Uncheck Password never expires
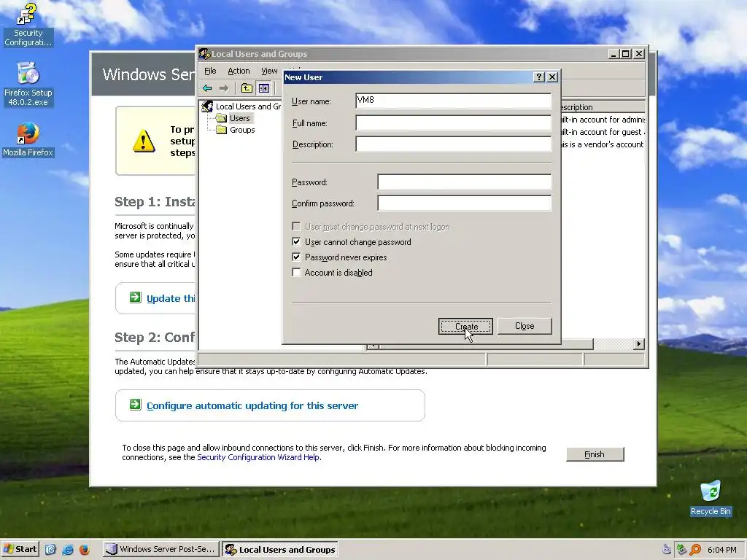The height and width of the screenshot is (560, 747). [x=296, y=257]
